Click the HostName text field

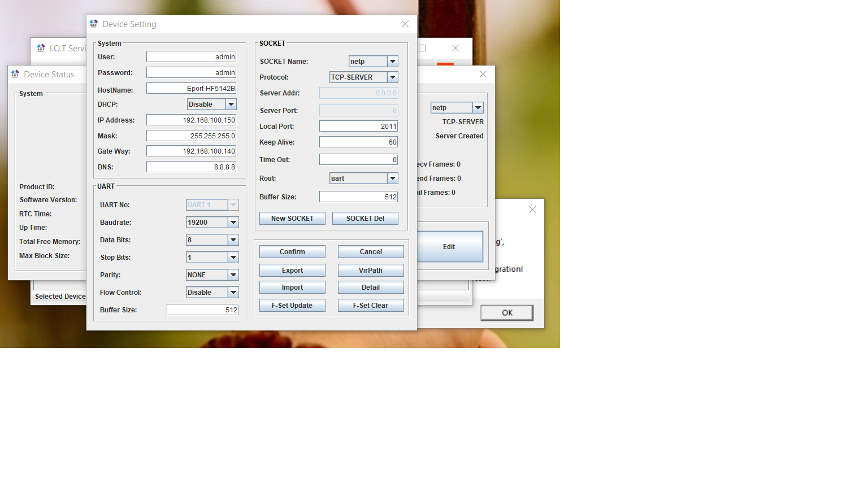coord(191,89)
